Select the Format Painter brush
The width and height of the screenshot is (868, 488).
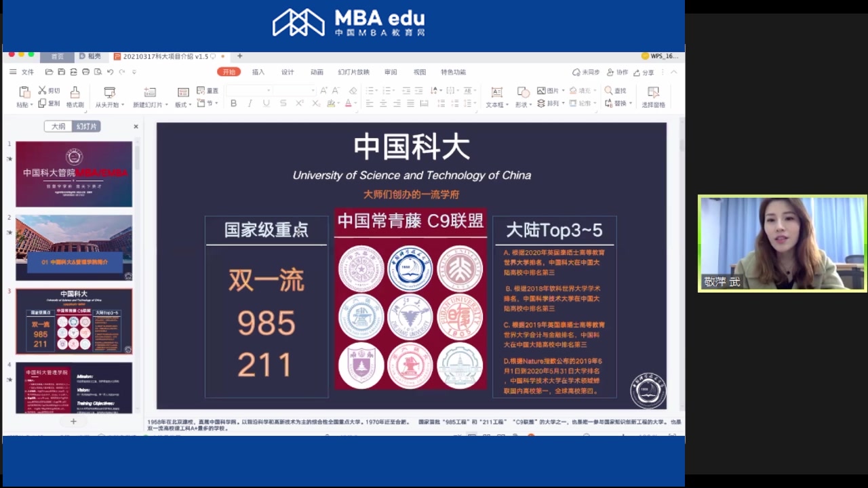pos(75,92)
